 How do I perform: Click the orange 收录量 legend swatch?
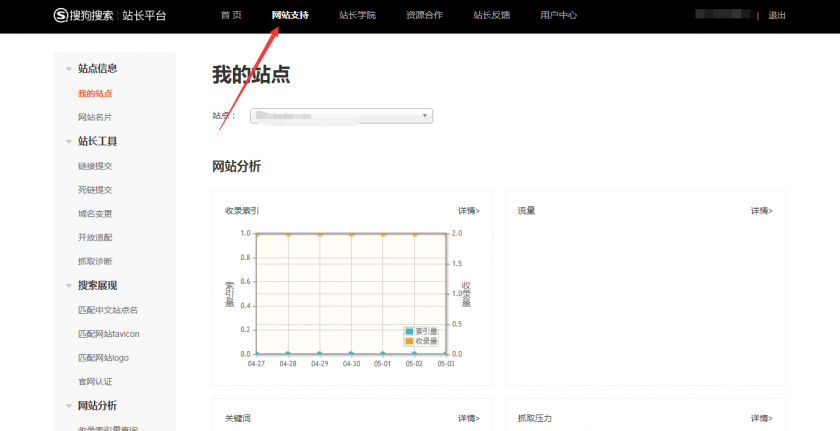point(410,341)
